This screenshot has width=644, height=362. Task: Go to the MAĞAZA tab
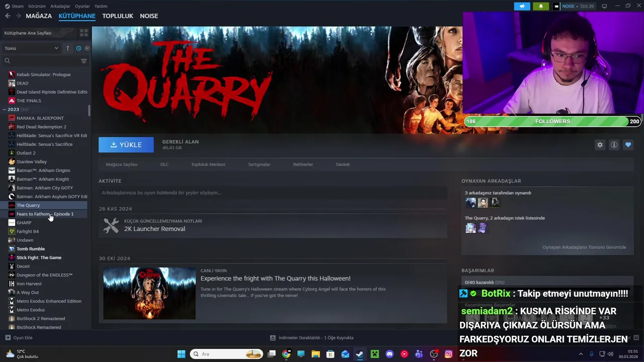tap(39, 16)
